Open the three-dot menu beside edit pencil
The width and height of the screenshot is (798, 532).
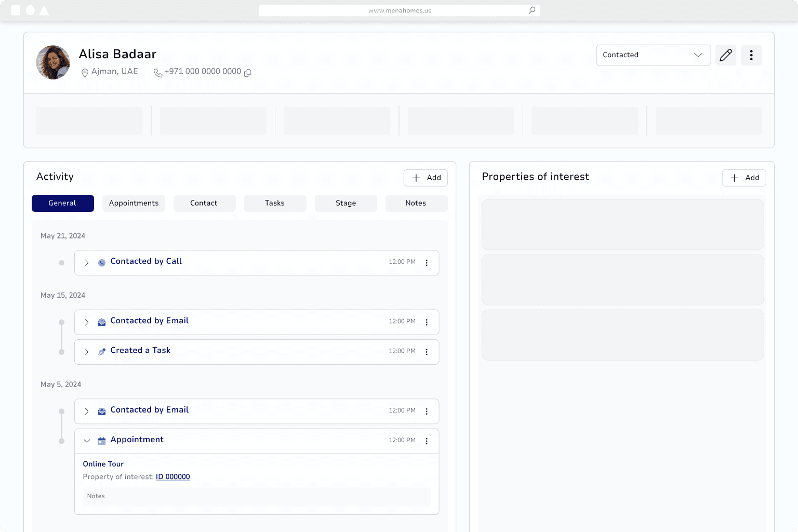coord(751,55)
